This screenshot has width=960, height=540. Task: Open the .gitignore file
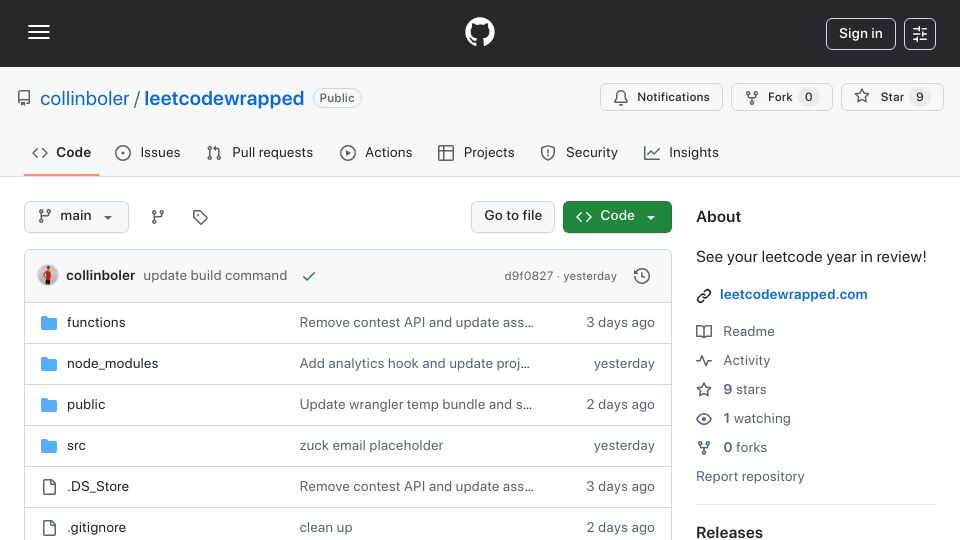[x=97, y=528]
